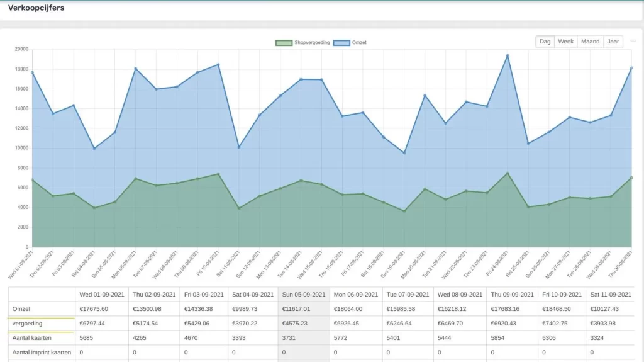
Task: Select the Omzet peak point on Fri 24-09-2021
Action: coord(507,55)
